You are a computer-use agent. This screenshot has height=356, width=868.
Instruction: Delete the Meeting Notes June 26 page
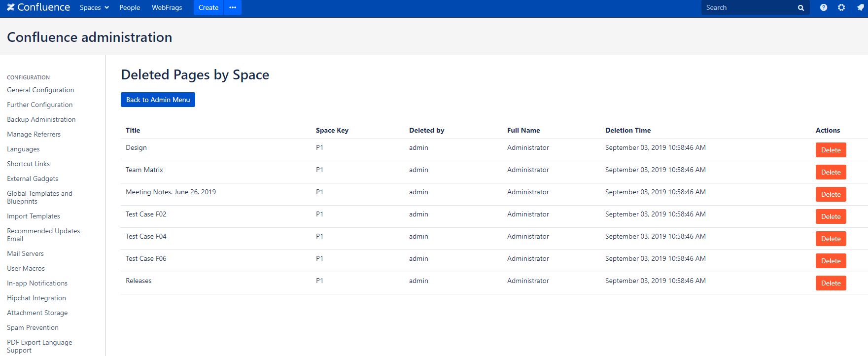[831, 194]
